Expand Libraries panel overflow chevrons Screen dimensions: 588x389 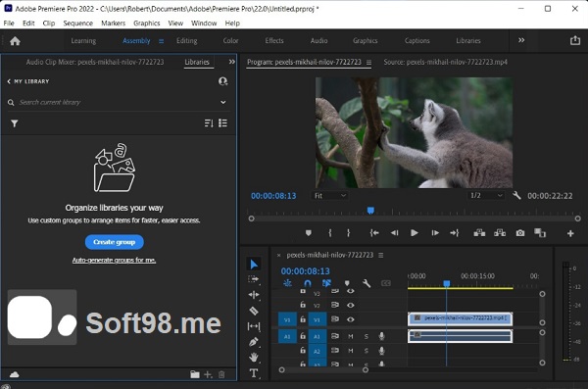pos(232,62)
